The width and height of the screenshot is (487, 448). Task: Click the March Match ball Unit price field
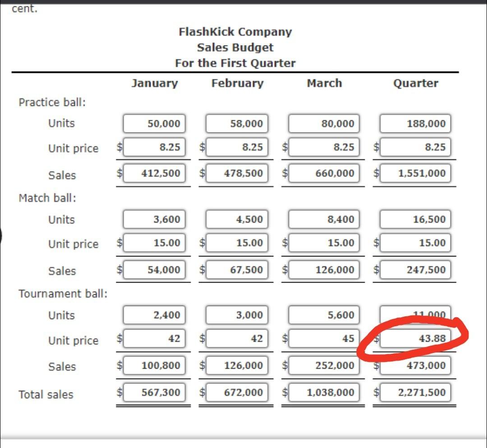coord(324,243)
